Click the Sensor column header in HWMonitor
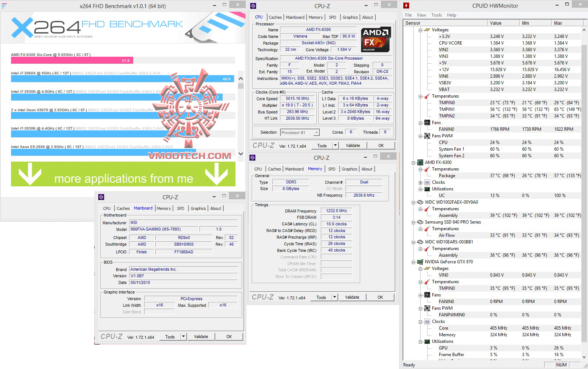588x369 pixels. (445, 23)
